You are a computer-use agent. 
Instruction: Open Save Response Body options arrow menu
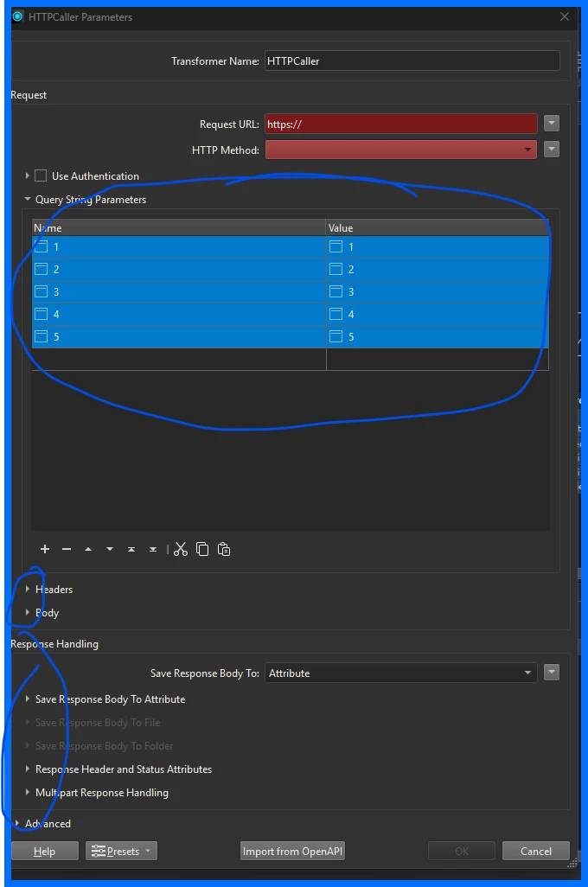551,673
